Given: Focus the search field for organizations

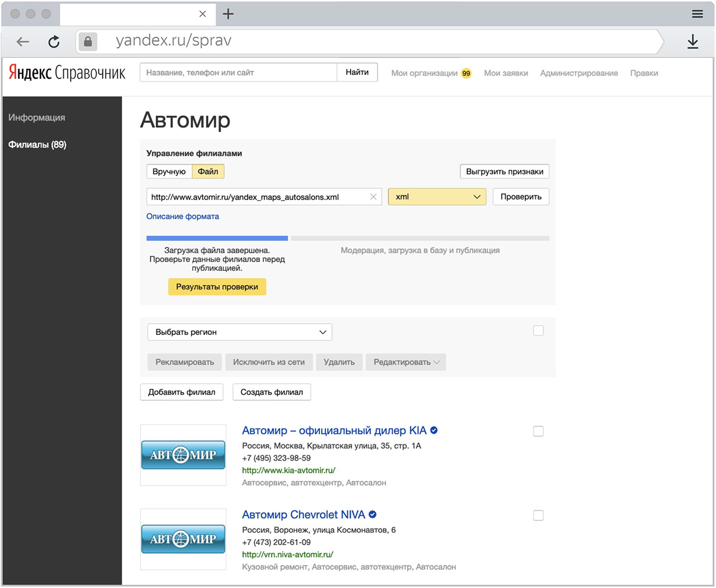Looking at the screenshot, I should coord(238,73).
